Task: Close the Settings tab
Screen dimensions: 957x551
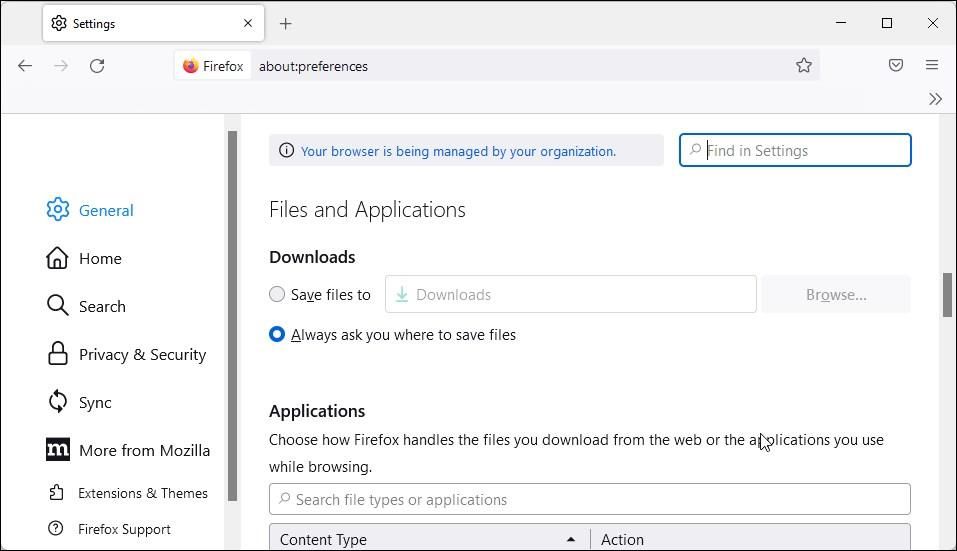Action: click(x=248, y=23)
